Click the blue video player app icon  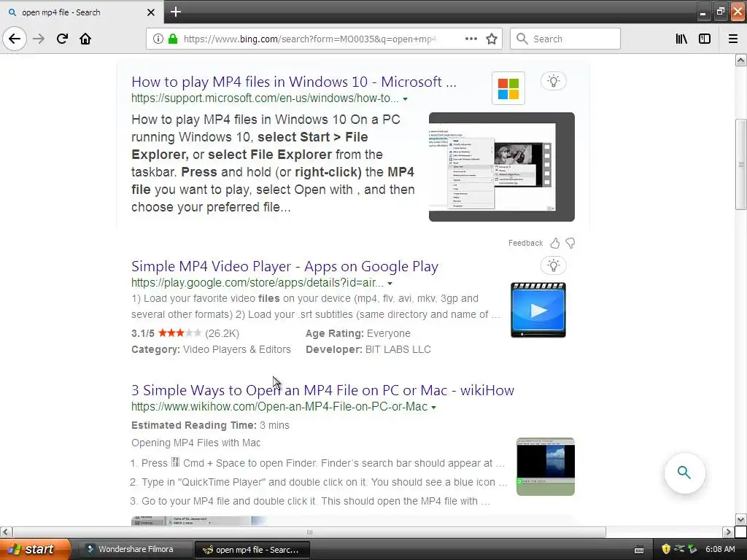point(538,310)
